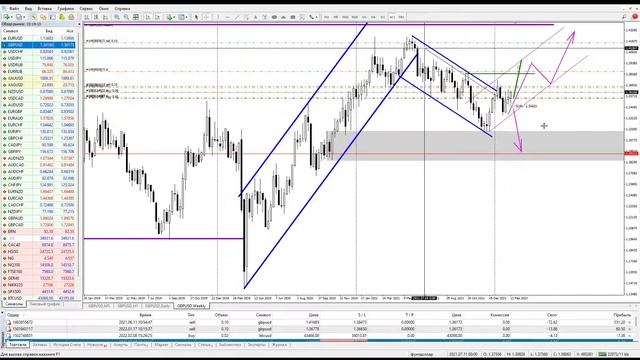The image size is (640, 360).
Task: Switch to Тиковый график tab
Action: [x=44, y=304]
